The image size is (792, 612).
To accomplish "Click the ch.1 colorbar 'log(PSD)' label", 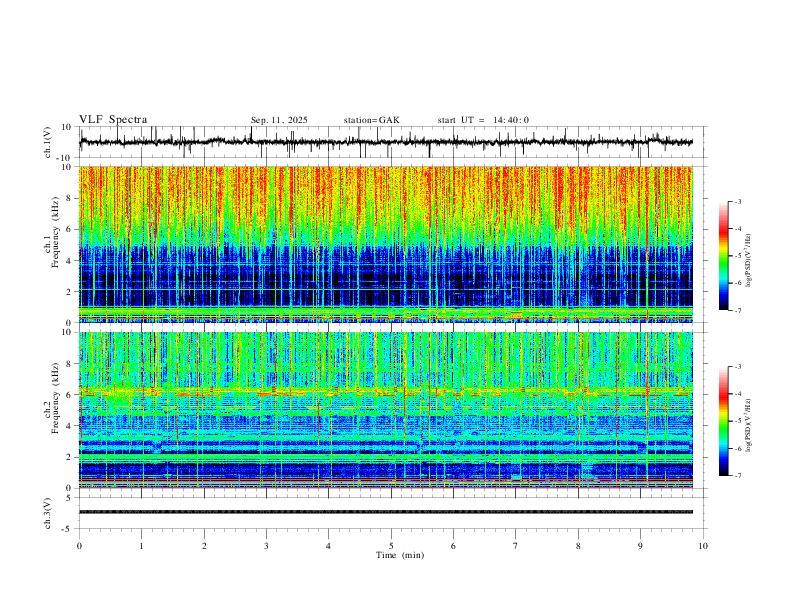I will click(749, 261).
